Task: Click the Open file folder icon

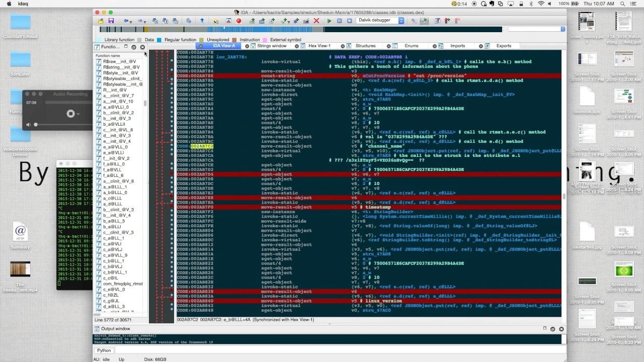Action: (101, 21)
